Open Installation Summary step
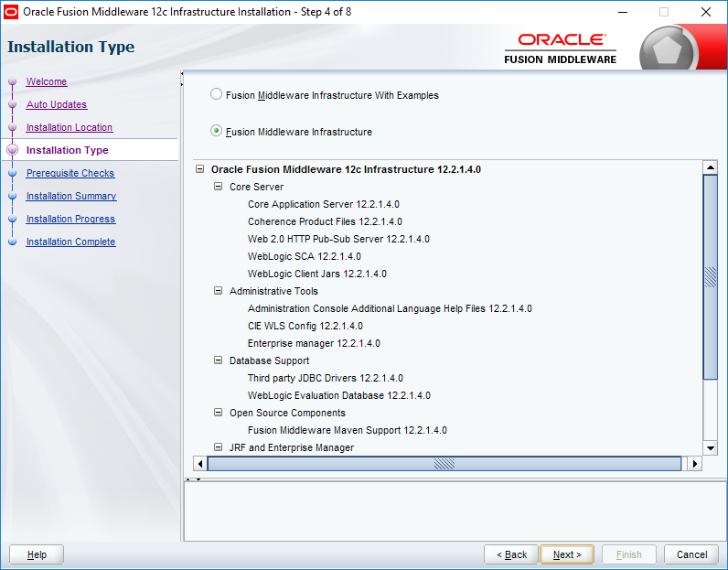The image size is (728, 570). [71, 196]
